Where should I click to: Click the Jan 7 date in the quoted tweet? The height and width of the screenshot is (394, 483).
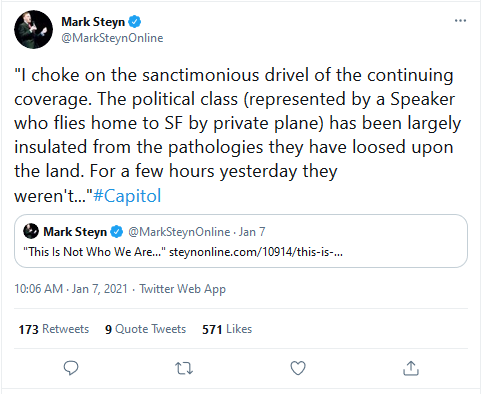pyautogui.click(x=252, y=232)
